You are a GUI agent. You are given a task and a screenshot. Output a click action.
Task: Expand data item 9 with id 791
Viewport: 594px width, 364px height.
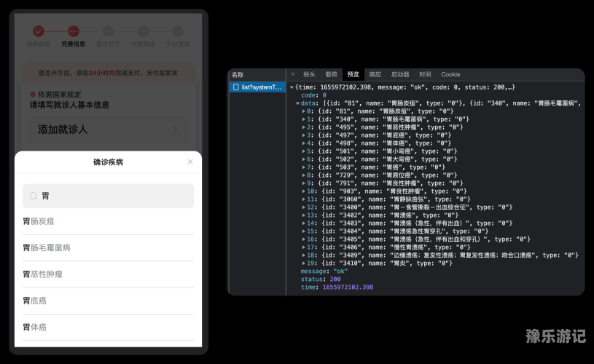click(x=304, y=183)
